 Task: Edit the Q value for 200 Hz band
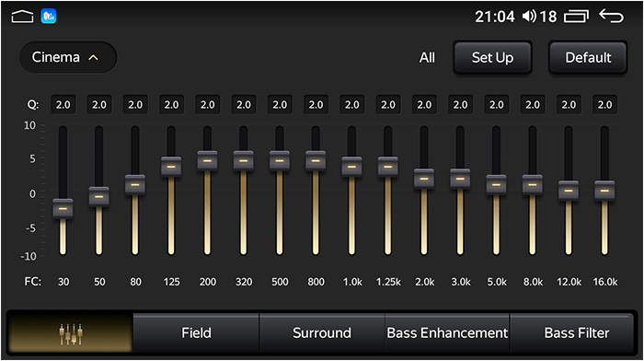(x=207, y=105)
